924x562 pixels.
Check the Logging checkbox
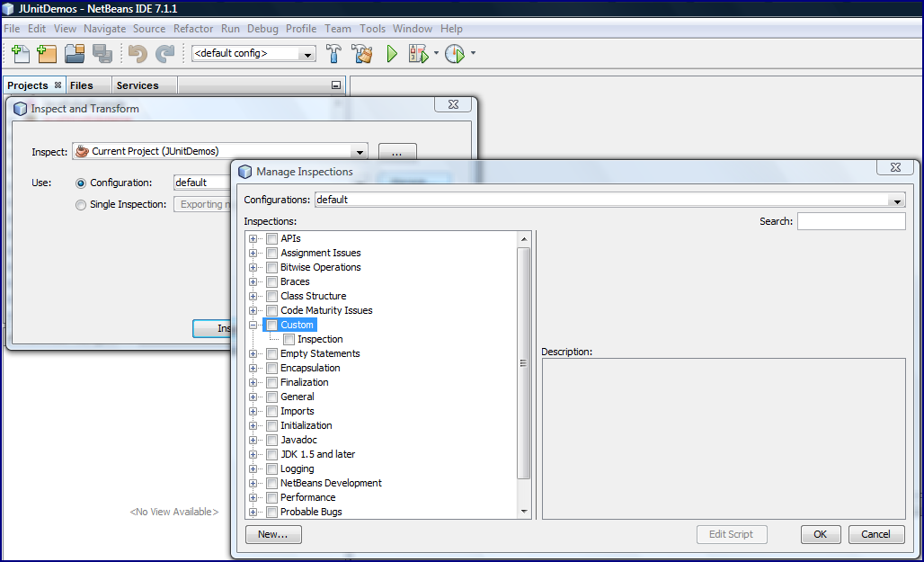click(x=271, y=468)
